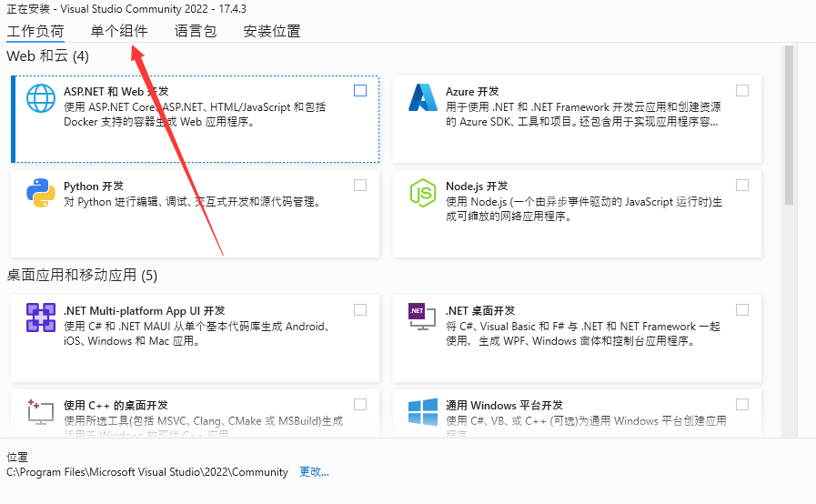816x504 pixels.
Task: Click the Node.js hexagon icon
Action: 423,193
